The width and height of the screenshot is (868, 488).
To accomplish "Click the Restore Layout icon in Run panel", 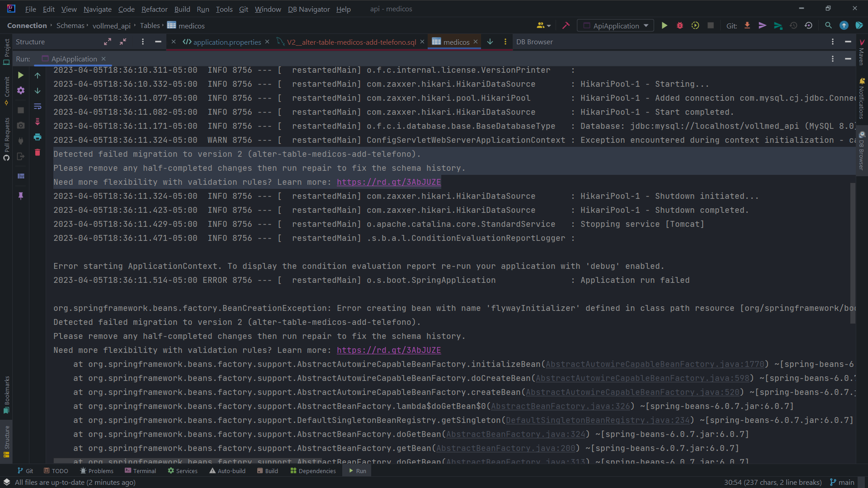I will click(21, 176).
